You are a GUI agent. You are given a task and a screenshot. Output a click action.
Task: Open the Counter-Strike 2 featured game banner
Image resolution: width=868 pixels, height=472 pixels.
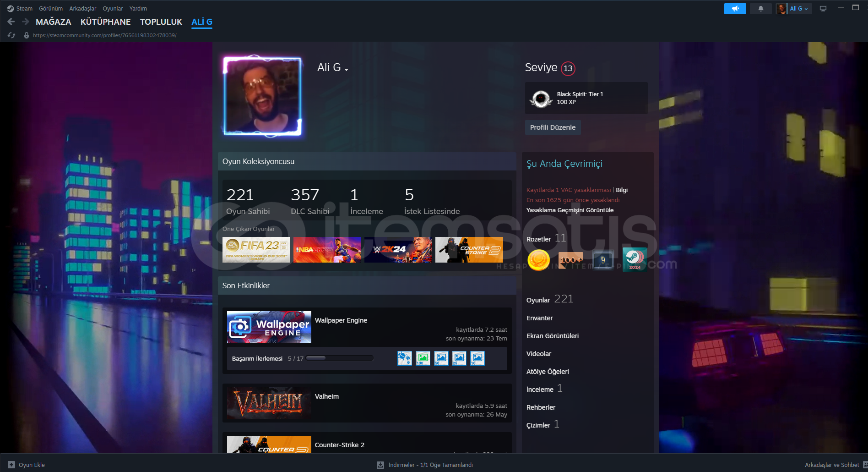click(x=469, y=250)
